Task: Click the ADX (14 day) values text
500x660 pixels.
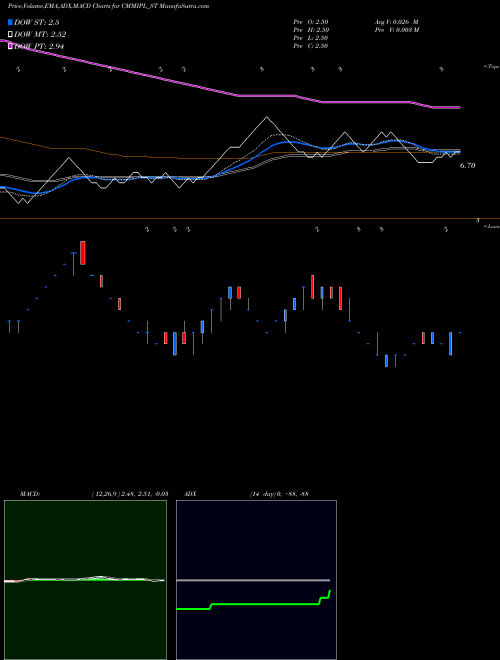Action: point(279,494)
